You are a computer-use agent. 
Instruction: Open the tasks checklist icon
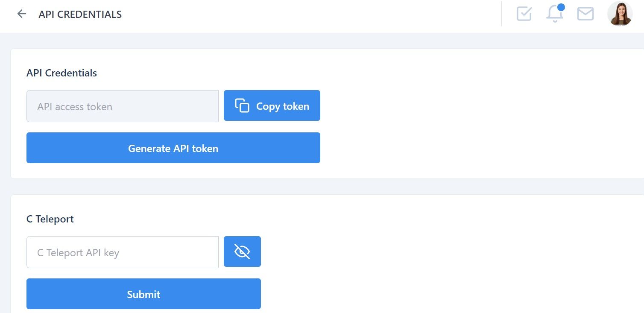(524, 14)
